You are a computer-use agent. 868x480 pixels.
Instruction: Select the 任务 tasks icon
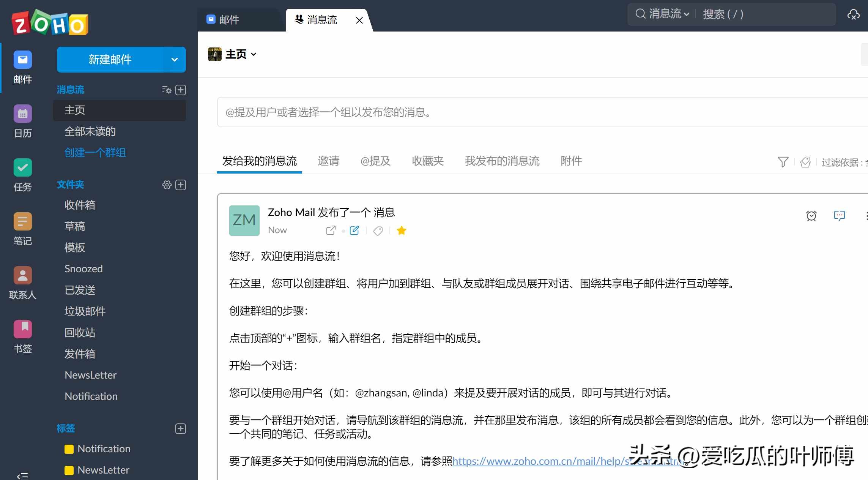[x=22, y=167]
